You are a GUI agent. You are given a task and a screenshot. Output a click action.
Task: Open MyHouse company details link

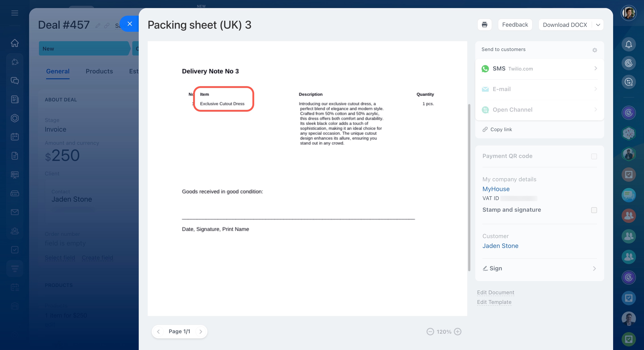496,189
